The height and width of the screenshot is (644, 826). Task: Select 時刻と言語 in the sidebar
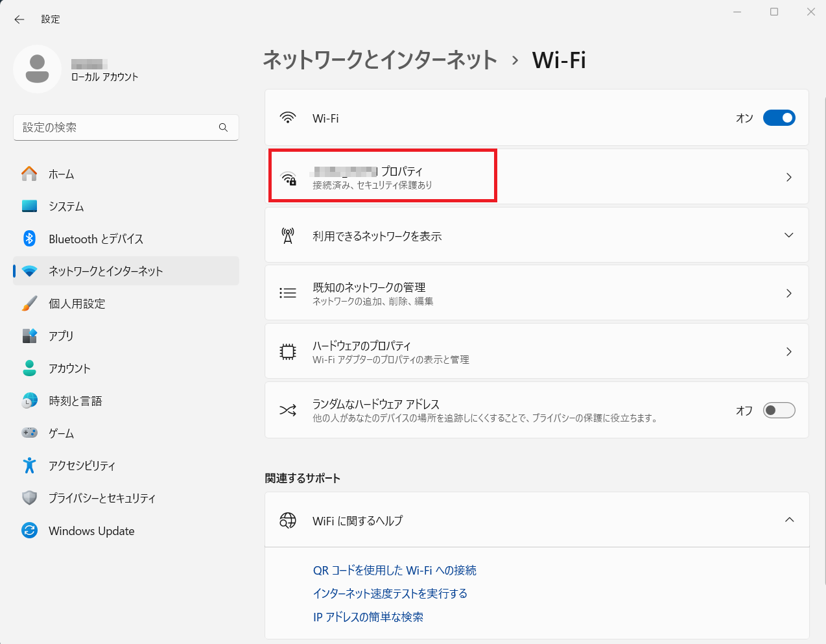coord(126,401)
